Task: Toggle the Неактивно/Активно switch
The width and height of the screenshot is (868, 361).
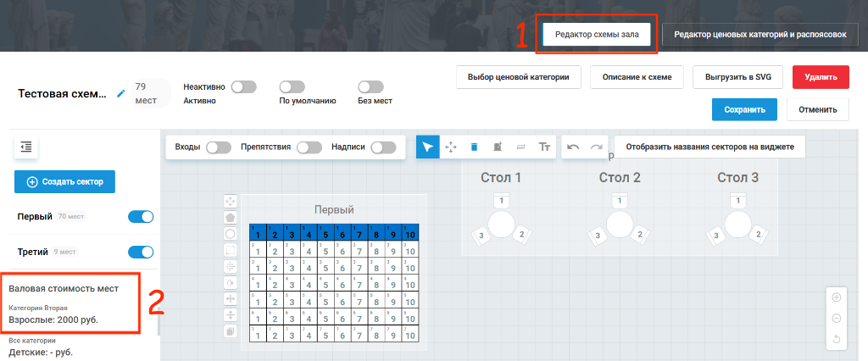Action: [x=243, y=87]
